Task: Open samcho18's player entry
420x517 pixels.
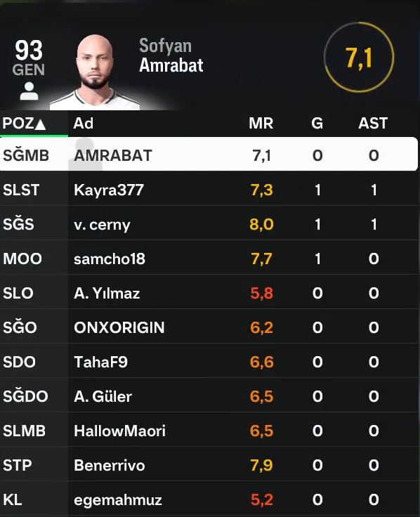Action: click(209, 258)
